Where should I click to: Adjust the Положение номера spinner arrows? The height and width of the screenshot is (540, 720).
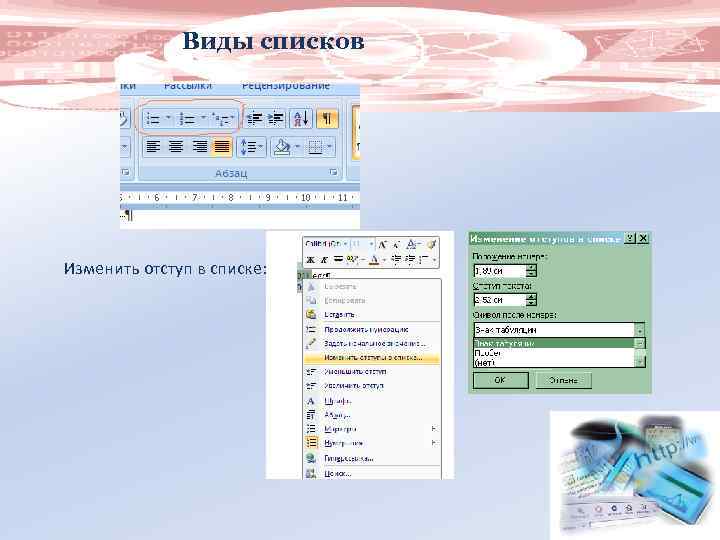point(531,271)
